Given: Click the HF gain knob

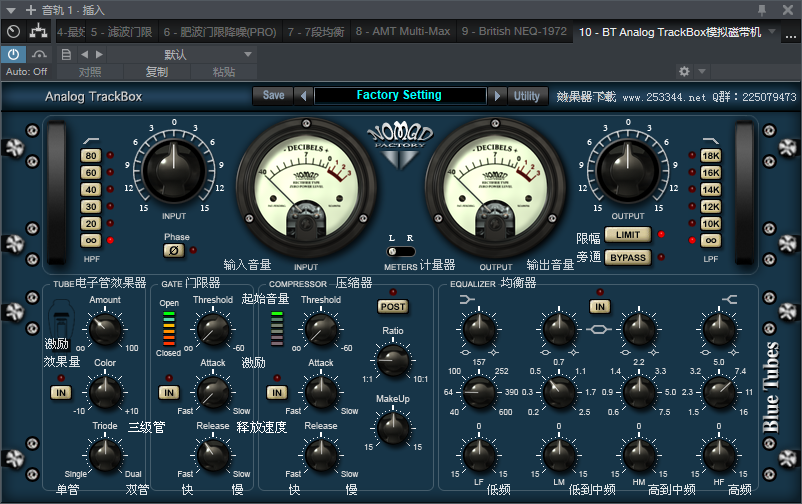Looking at the screenshot, I should click(x=719, y=455).
